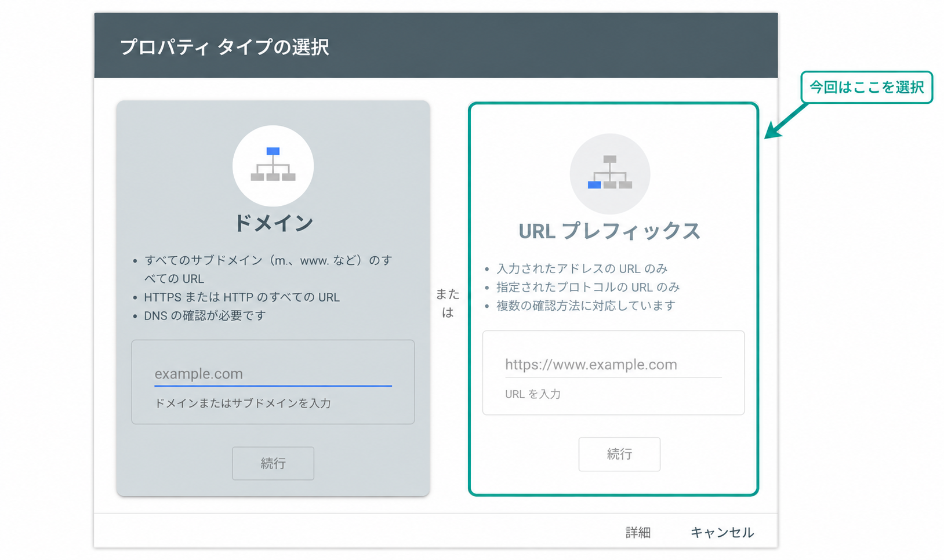Click 続行 button under URL プレフィックス card
Screen dimensions: 944x560
point(619,454)
